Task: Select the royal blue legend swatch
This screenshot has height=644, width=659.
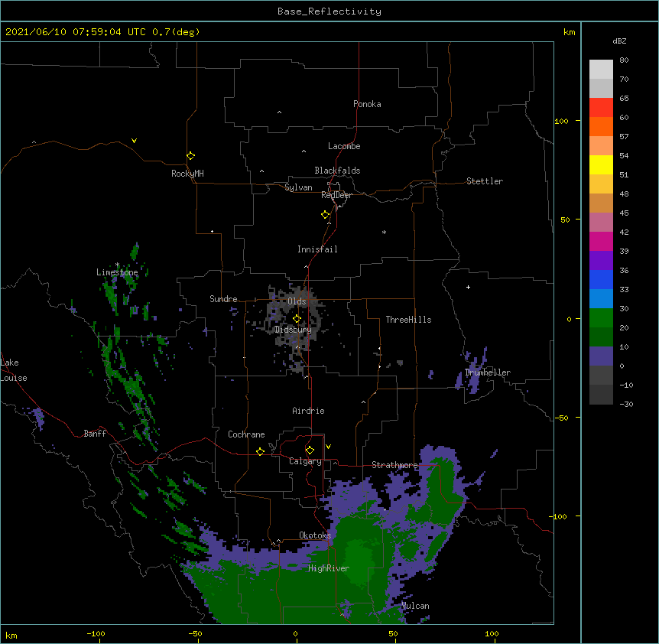Action: 601,279
